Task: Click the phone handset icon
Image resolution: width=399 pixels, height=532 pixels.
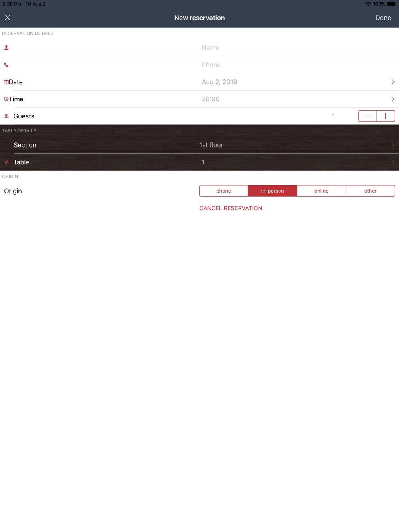Action: click(6, 65)
